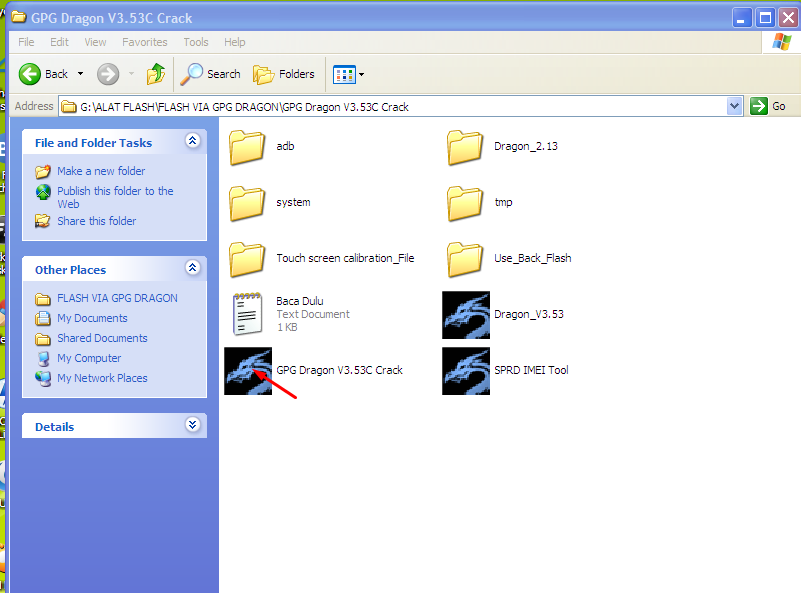Select the 'Baca Dulu' file name
The width and height of the screenshot is (801, 593).
(x=300, y=301)
